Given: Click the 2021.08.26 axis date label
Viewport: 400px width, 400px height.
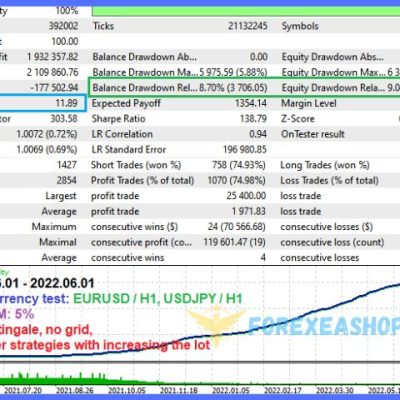Looking at the screenshot, I should tap(75, 390).
